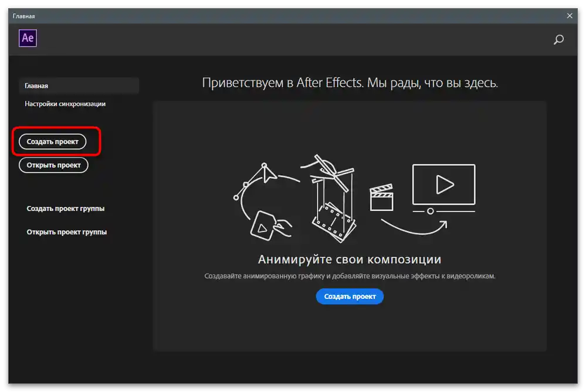586x392 pixels.
Task: Close the Главная welcome window
Action: coord(570,16)
